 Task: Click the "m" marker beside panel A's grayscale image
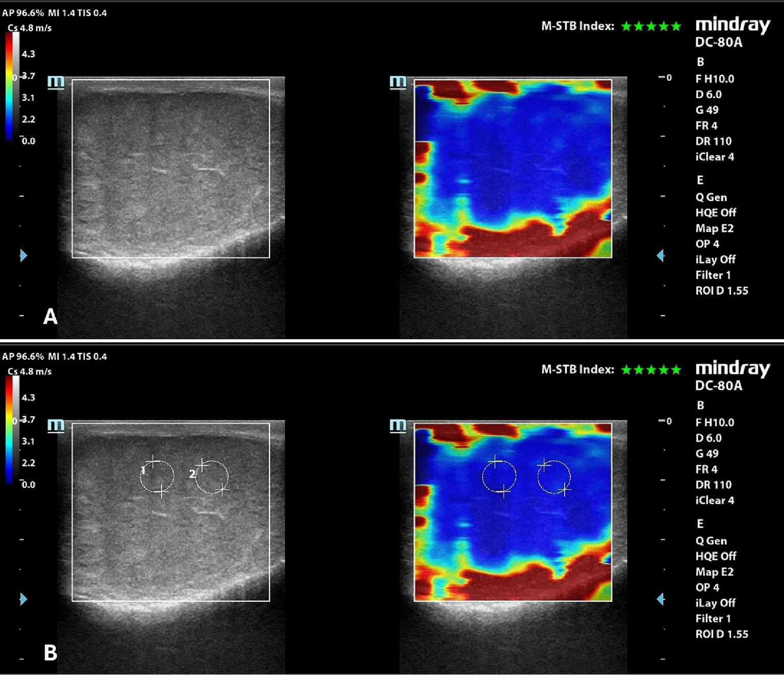[x=56, y=82]
